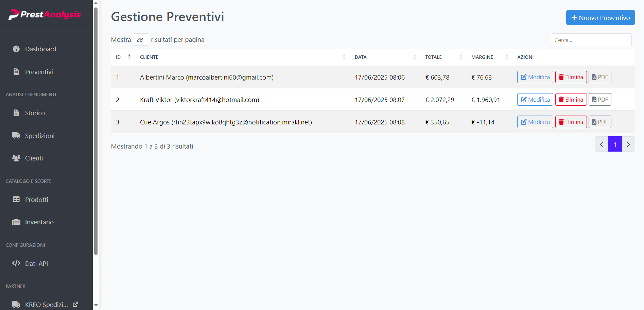Click the PrestAnalysis logo
Image resolution: width=644 pixels, height=310 pixels.
[x=45, y=14]
